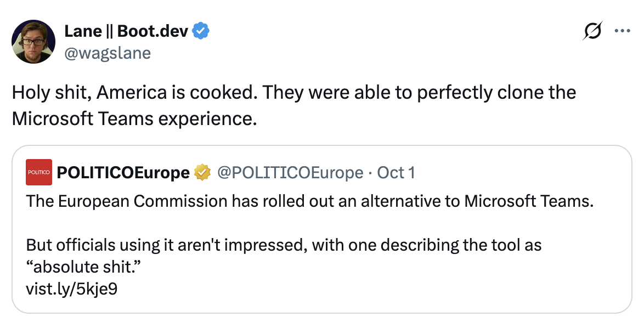The image size is (644, 328).
Task: Click Lane's blue verified checkmark badge
Action: (201, 31)
